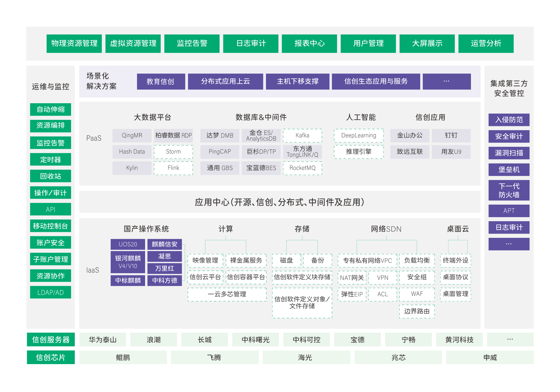This screenshot has width=560, height=392.
Task: Select the NAT网关 box
Action: tap(352, 278)
